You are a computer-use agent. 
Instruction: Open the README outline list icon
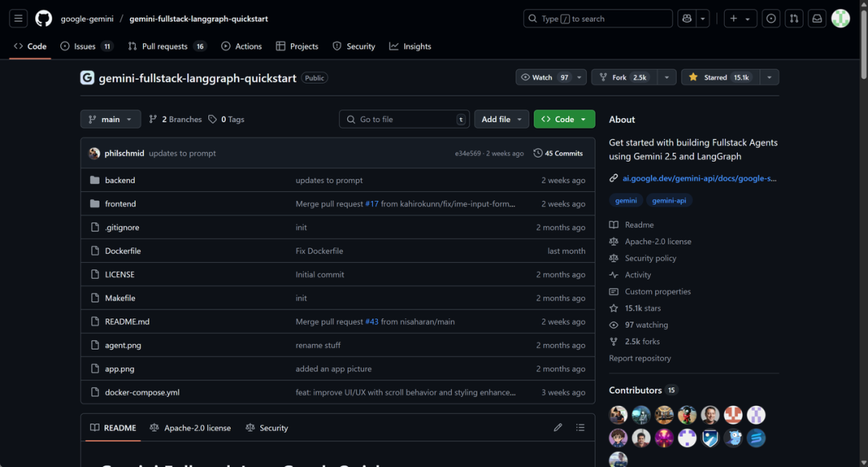[580, 427]
